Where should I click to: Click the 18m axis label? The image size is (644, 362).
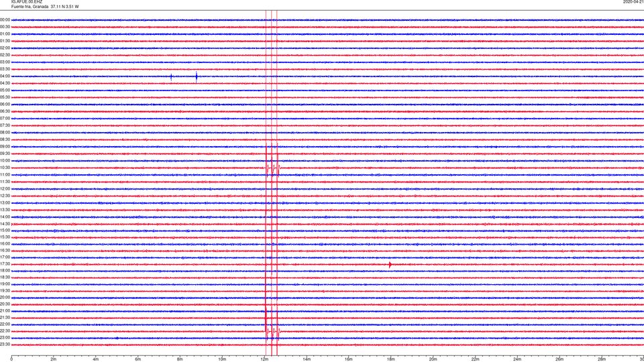[391, 359]
